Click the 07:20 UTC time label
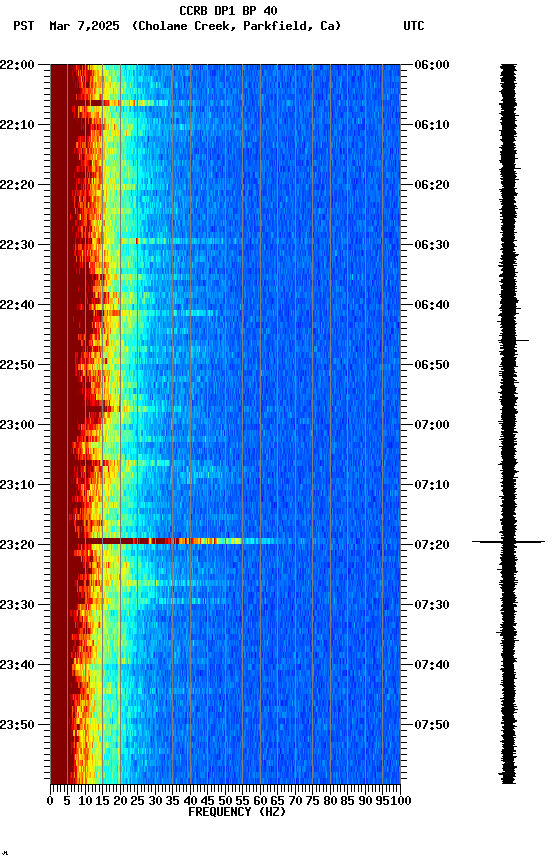This screenshot has width=552, height=864. (x=432, y=546)
